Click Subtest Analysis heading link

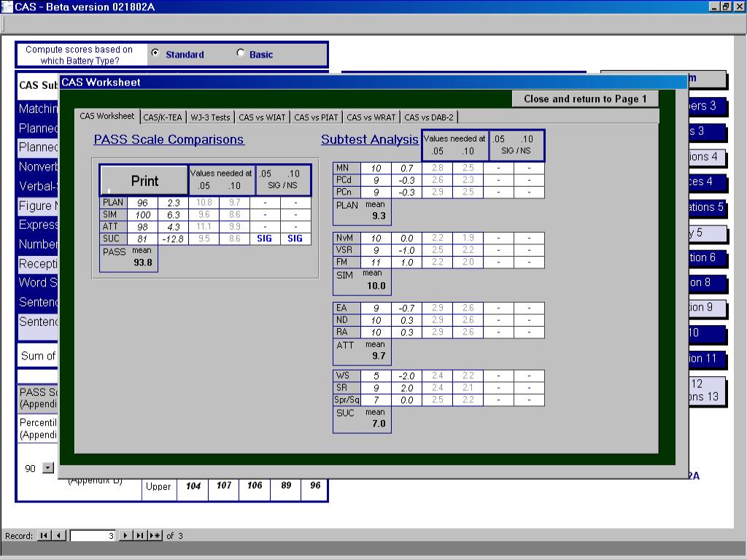pos(370,139)
